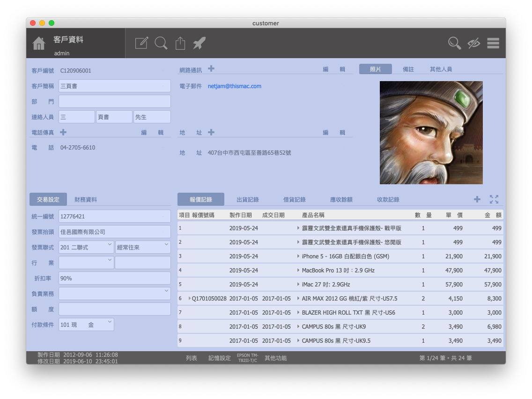Open the 其他人員 tab
This screenshot has height=399, width=532.
[441, 69]
